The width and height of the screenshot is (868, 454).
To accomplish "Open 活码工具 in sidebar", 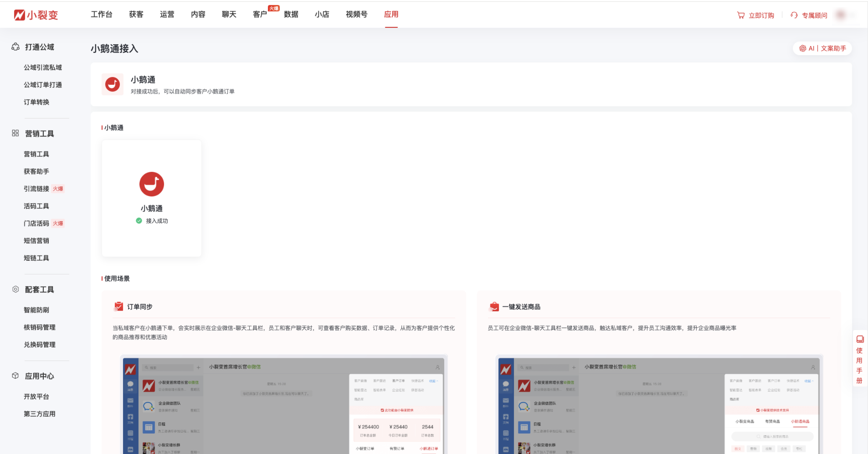I will click(x=36, y=206).
